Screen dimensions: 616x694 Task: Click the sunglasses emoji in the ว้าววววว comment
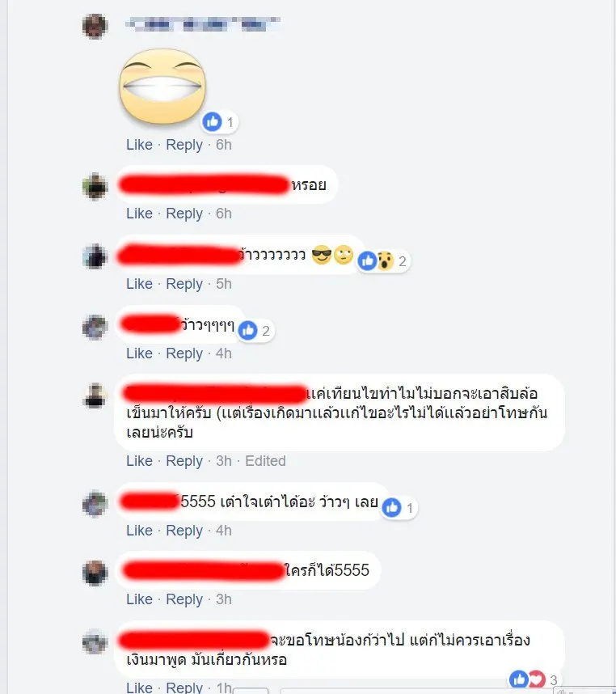click(322, 256)
